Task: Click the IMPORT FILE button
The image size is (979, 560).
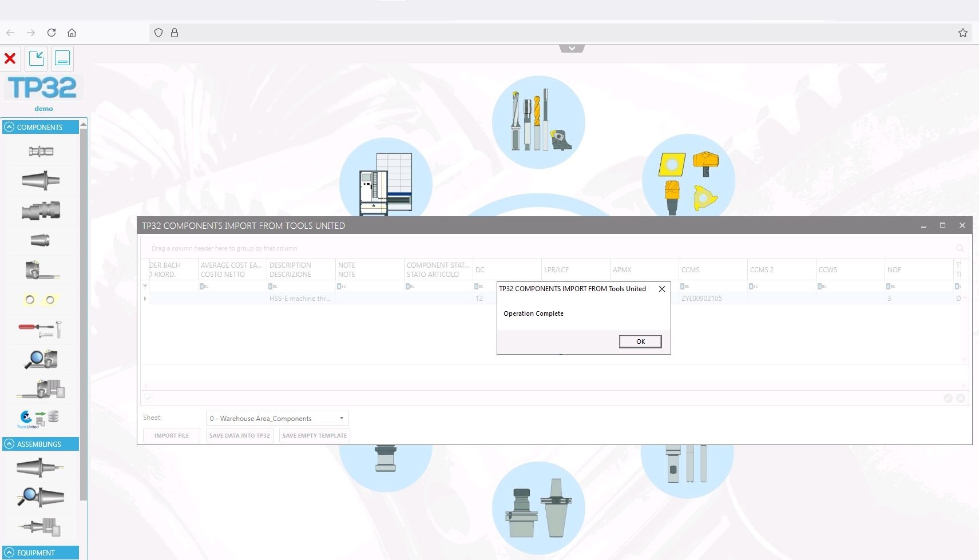Action: 172,435
